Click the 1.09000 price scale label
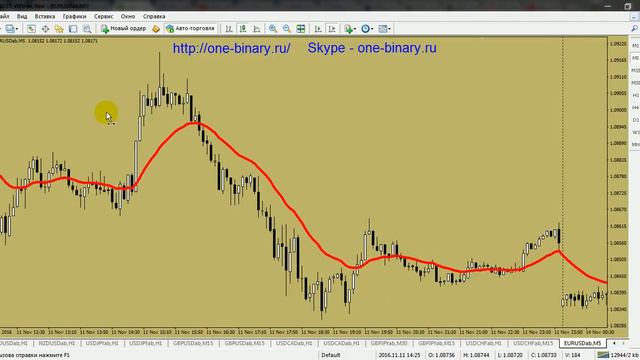The image size is (640, 360). (618, 110)
